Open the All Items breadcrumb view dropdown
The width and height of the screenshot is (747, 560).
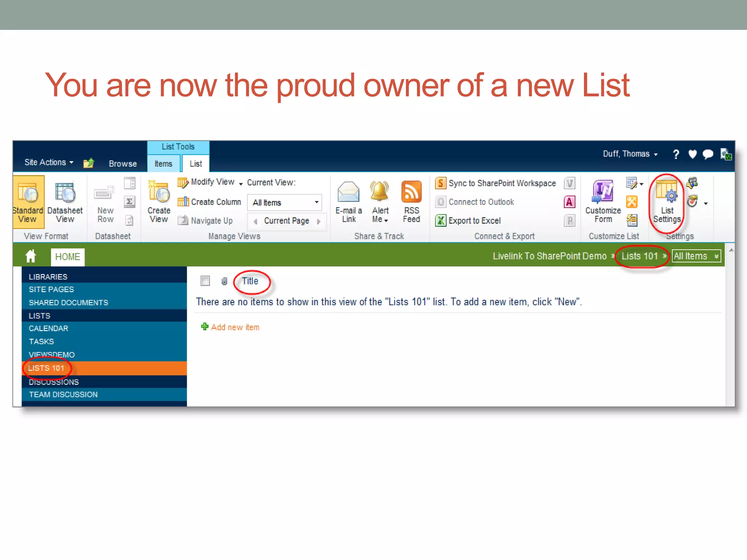click(x=696, y=256)
